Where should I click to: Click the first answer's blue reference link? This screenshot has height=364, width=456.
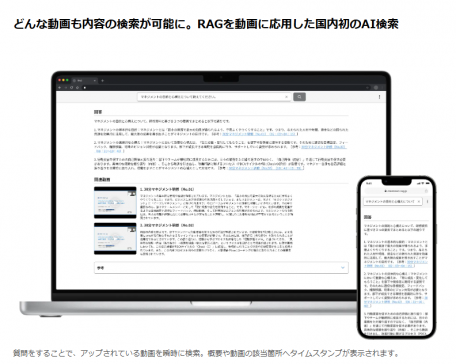(x=259, y=134)
